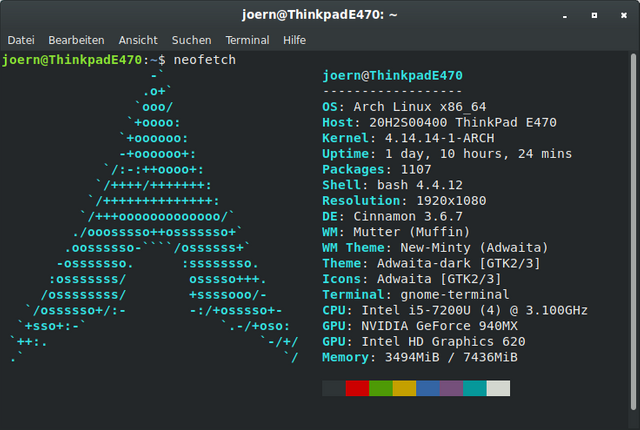Open the Terminal menu
Viewport: 640px width, 430px height.
coord(247,40)
